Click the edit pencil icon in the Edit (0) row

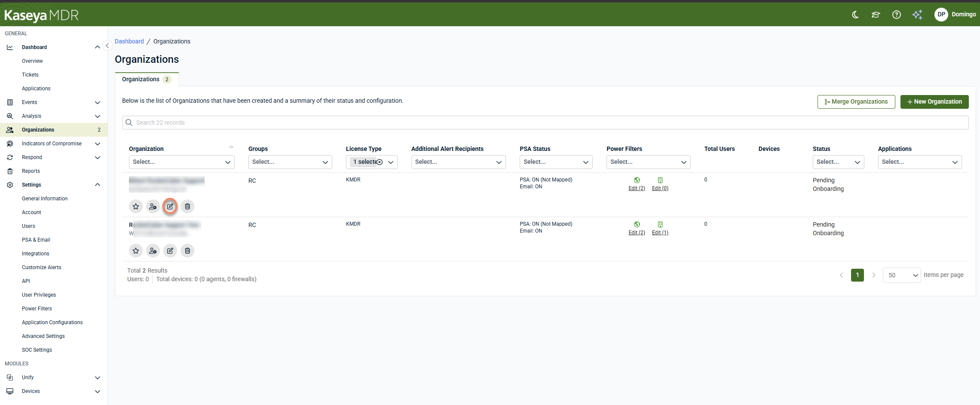(170, 206)
